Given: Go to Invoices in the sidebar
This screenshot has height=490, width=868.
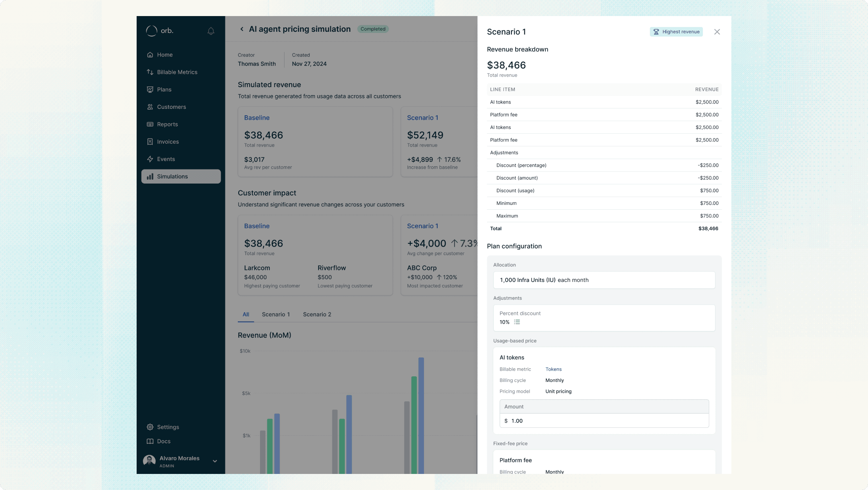Looking at the screenshot, I should tap(168, 142).
